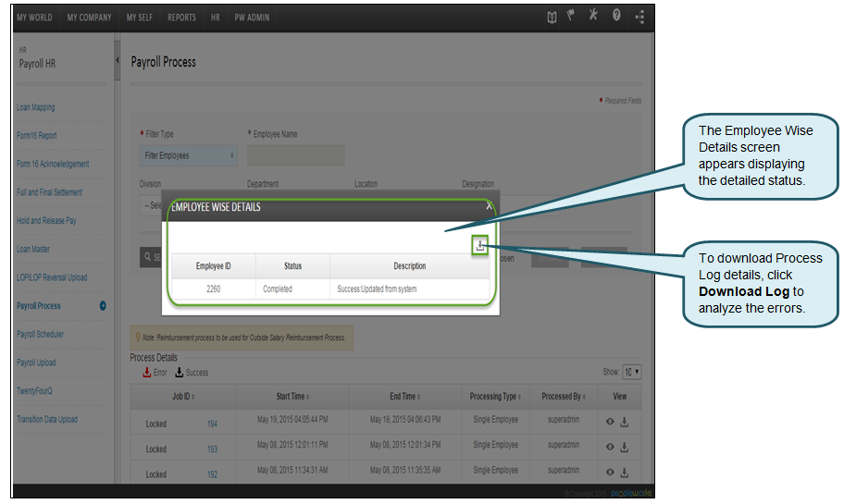Close the Employee Wise Details dialog
The width and height of the screenshot is (844, 504).
pyautogui.click(x=489, y=207)
